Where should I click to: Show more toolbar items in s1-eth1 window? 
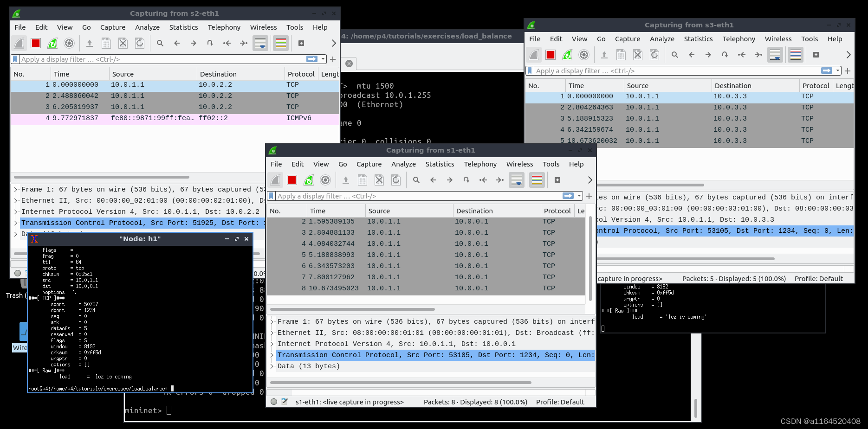tap(589, 180)
